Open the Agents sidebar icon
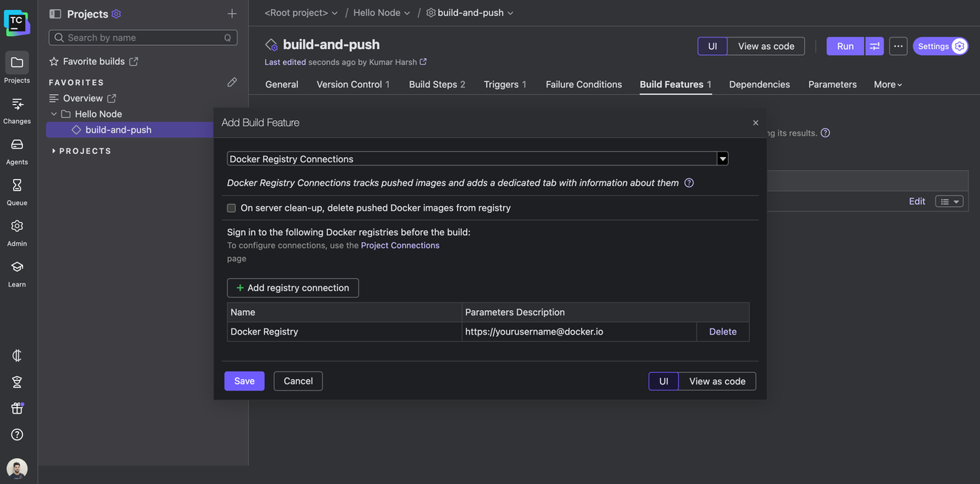Screen dimensions: 980x484 tap(17, 145)
